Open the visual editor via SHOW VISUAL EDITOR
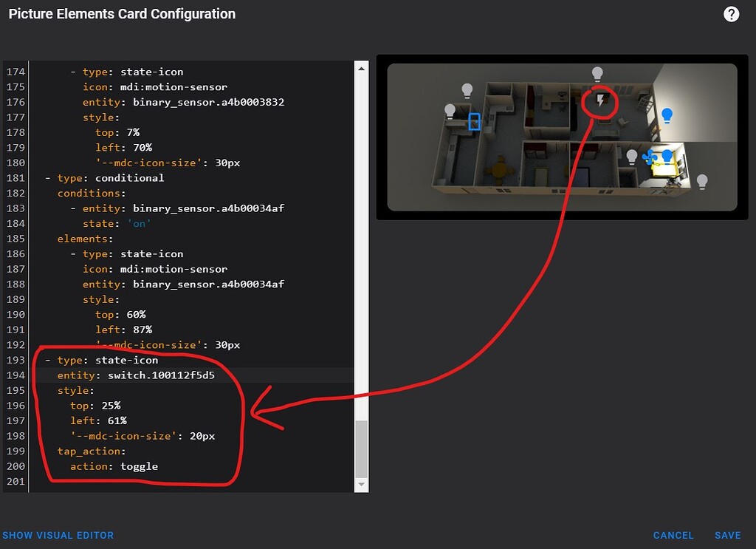 click(x=58, y=535)
